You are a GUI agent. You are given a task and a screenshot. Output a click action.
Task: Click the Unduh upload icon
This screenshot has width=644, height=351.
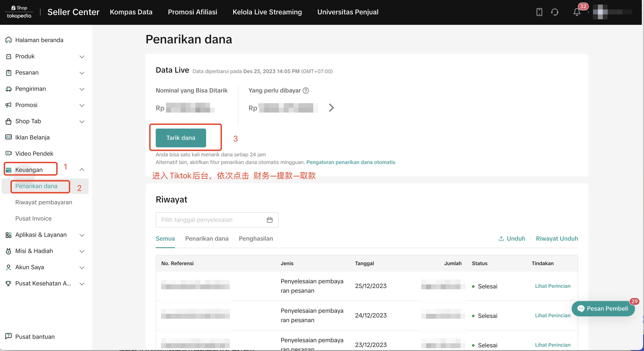coord(501,238)
